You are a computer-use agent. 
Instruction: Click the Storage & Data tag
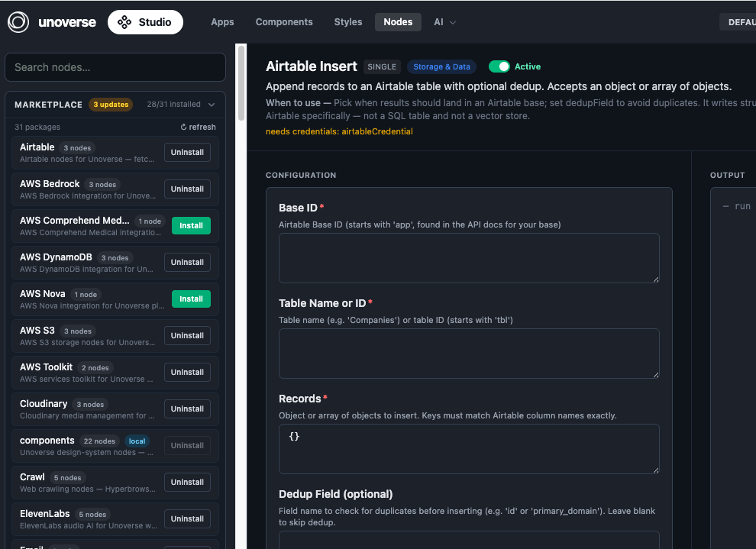click(x=441, y=67)
